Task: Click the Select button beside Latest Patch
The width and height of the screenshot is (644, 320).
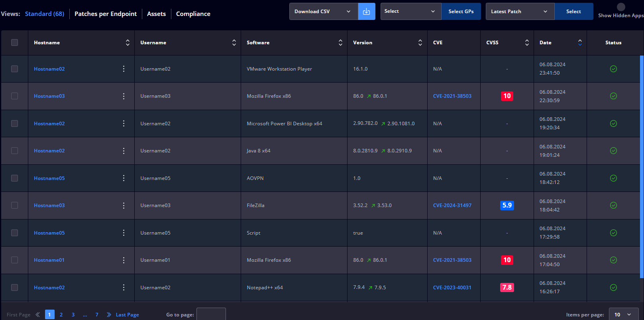Action: [574, 11]
